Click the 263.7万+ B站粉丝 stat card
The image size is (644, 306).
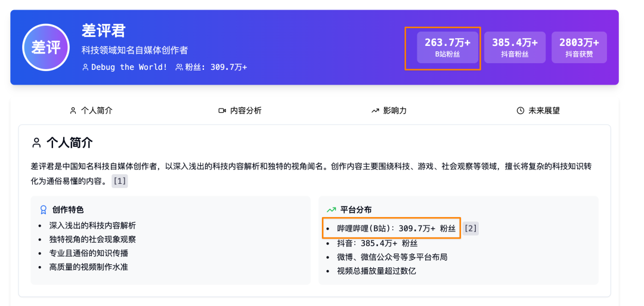448,47
